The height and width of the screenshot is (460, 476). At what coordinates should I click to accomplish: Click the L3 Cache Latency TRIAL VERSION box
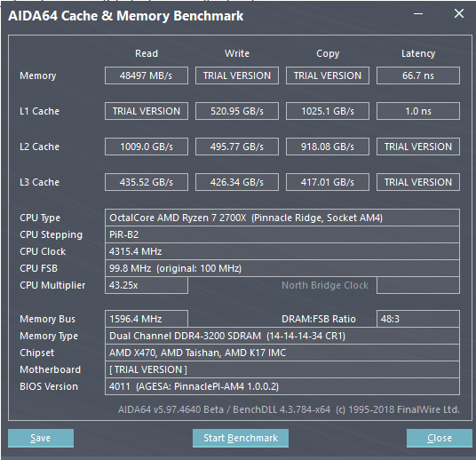coord(418,182)
